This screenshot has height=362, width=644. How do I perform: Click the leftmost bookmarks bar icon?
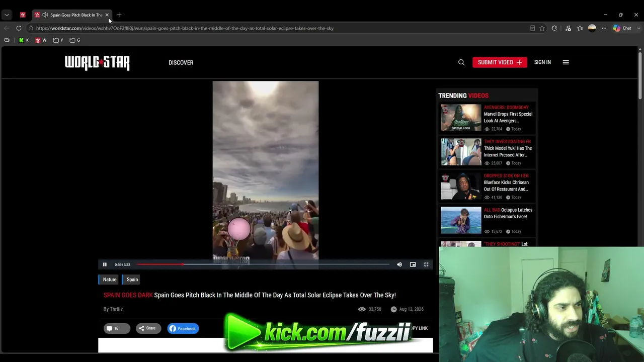7,40
